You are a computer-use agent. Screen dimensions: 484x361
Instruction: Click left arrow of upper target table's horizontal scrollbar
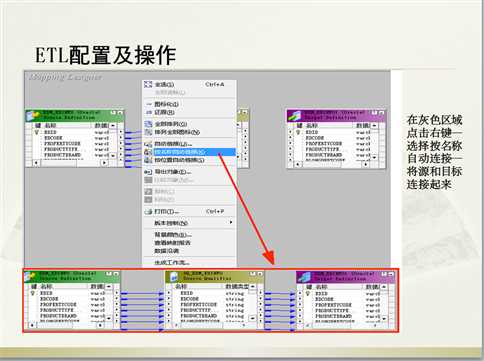(298, 164)
